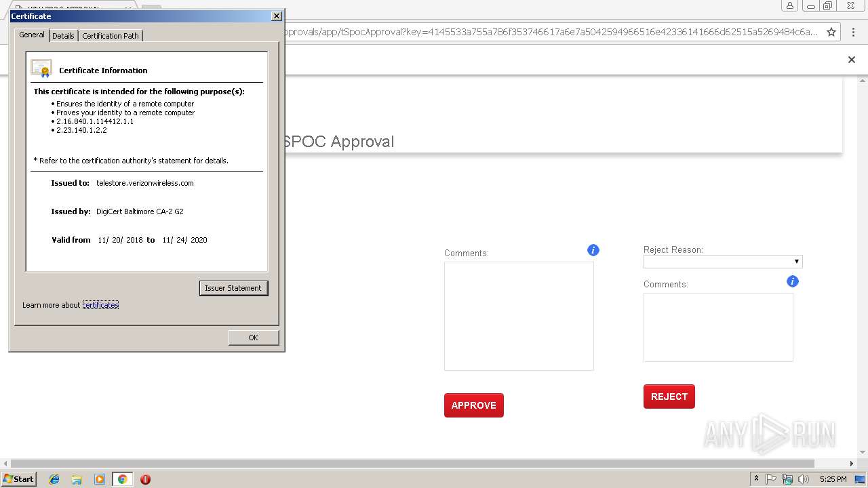The image size is (868, 488).
Task: Follow the certificates help link
Action: (100, 305)
